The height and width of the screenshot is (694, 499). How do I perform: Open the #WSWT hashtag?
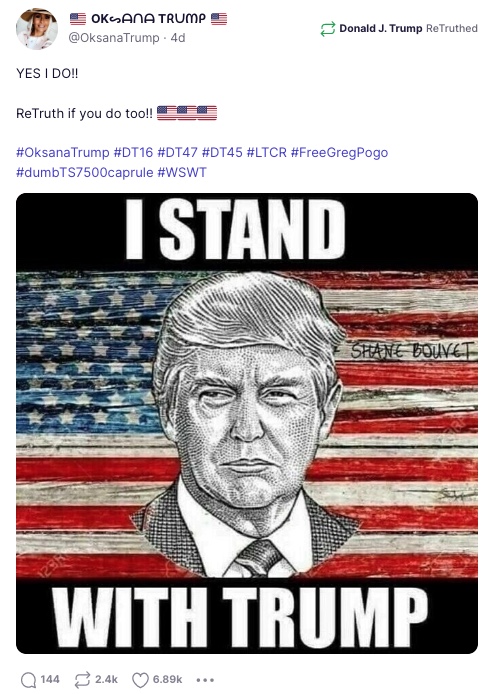182,172
